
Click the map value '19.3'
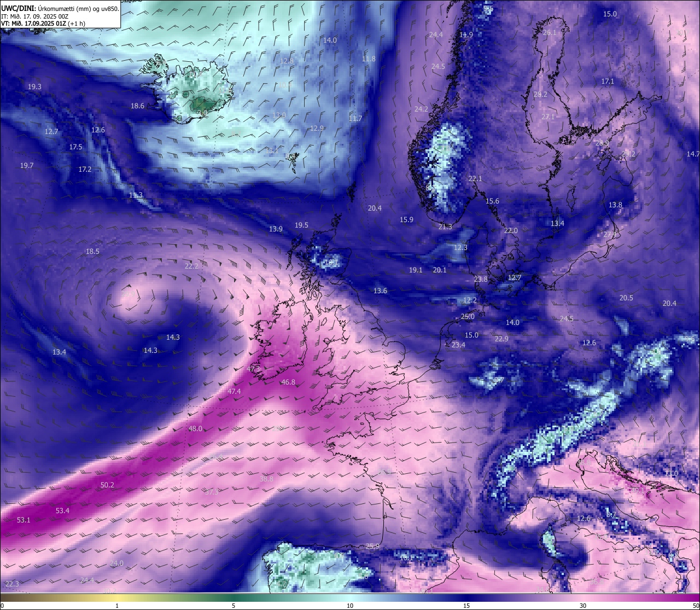34,86
